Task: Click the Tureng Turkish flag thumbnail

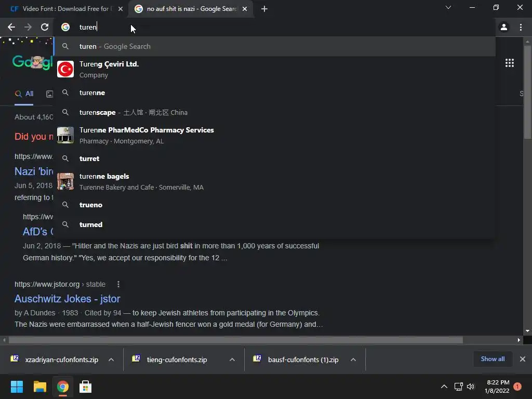Action: pyautogui.click(x=65, y=69)
